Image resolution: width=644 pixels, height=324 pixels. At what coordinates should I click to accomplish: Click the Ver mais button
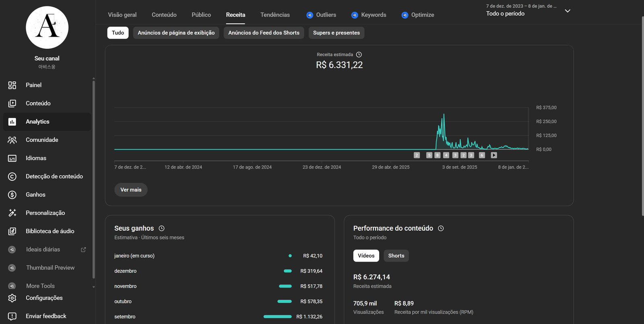pyautogui.click(x=131, y=190)
